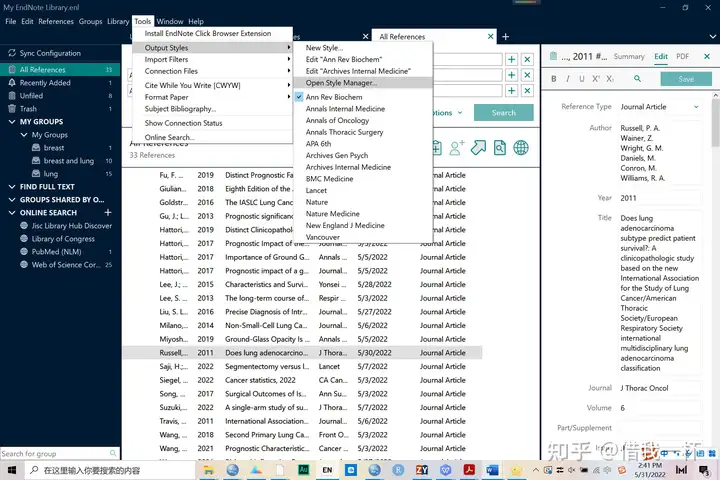Click the Search for group field
The width and height of the screenshot is (720, 480).
click(x=50, y=454)
